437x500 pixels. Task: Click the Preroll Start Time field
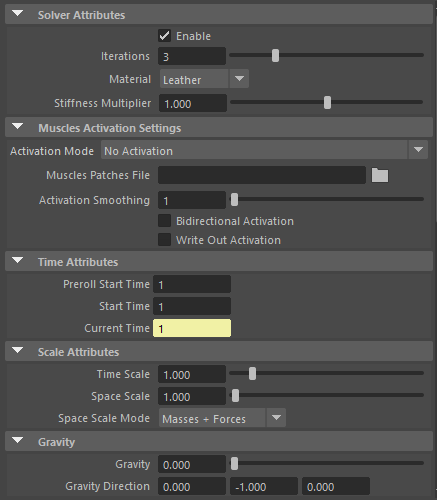coord(192,284)
